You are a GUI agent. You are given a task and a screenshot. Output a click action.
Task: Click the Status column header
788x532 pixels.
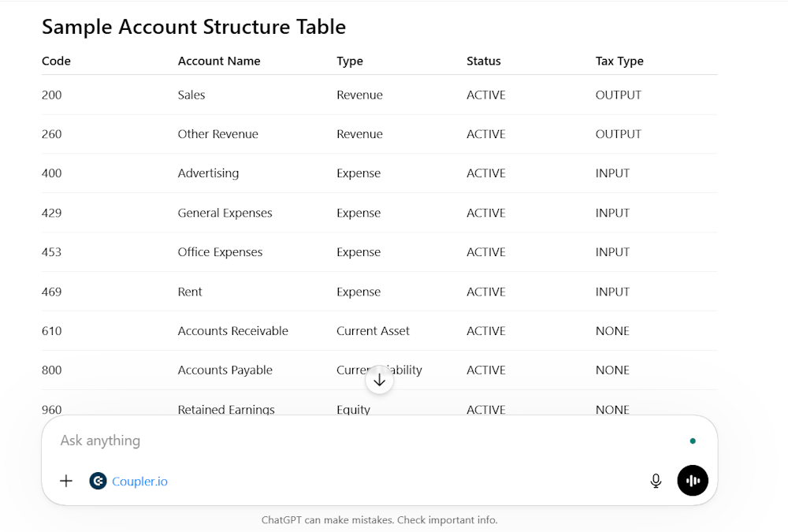[x=484, y=61]
